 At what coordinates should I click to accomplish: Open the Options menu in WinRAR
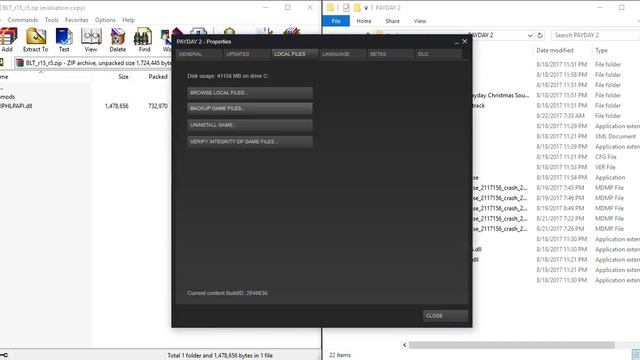105,20
